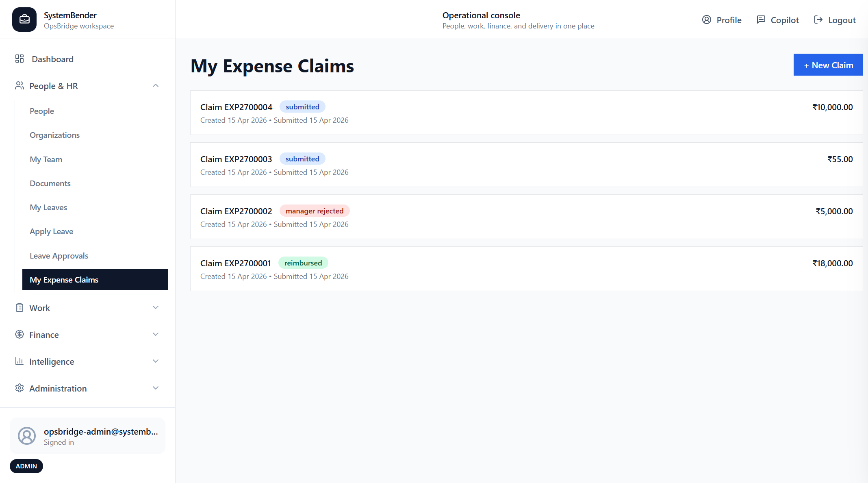Click the ADMIN role badge
The width and height of the screenshot is (868, 483).
point(26,466)
